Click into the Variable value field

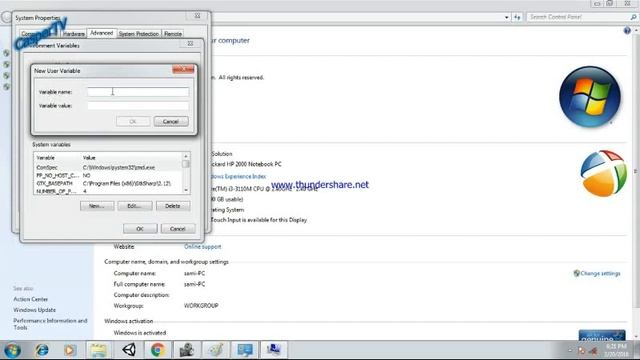coord(138,106)
